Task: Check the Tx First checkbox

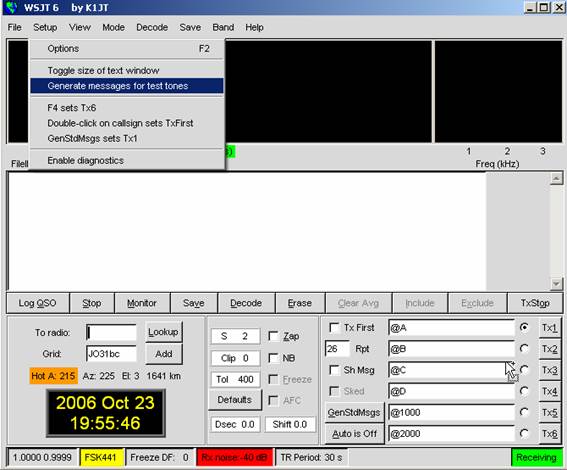Action: pos(334,328)
